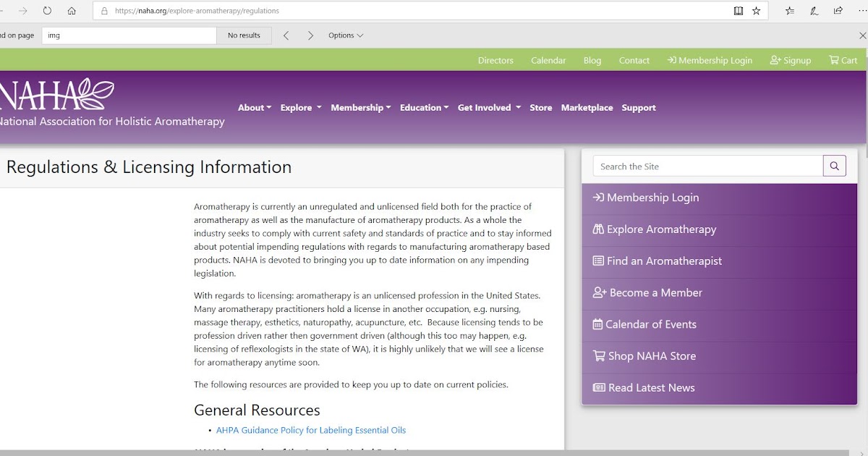Open Cart in the top bar
The image size is (868, 456).
tap(843, 60)
